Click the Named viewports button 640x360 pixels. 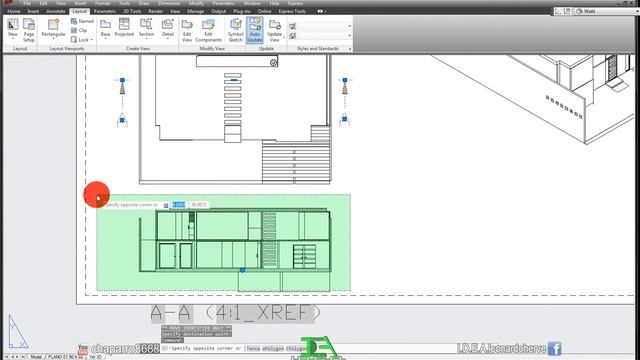point(82,21)
